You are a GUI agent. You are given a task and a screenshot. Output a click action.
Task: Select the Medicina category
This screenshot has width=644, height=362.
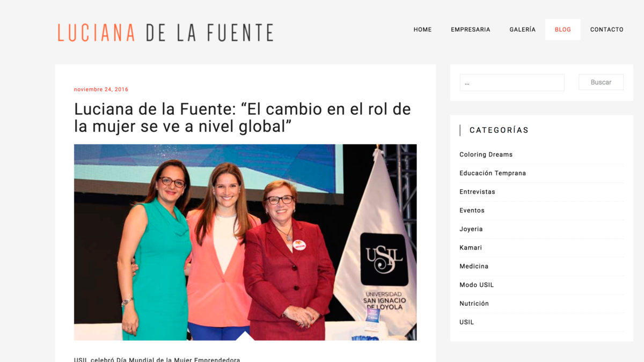point(474,266)
